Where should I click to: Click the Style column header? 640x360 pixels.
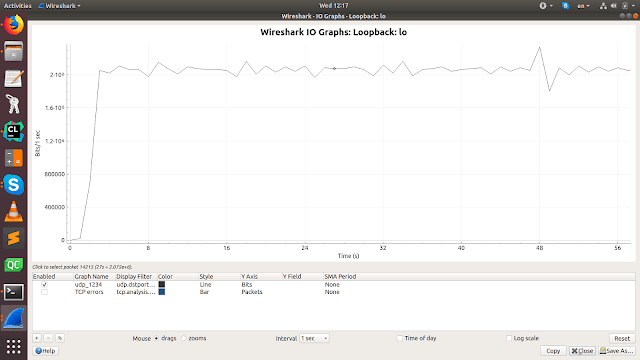(x=220, y=276)
